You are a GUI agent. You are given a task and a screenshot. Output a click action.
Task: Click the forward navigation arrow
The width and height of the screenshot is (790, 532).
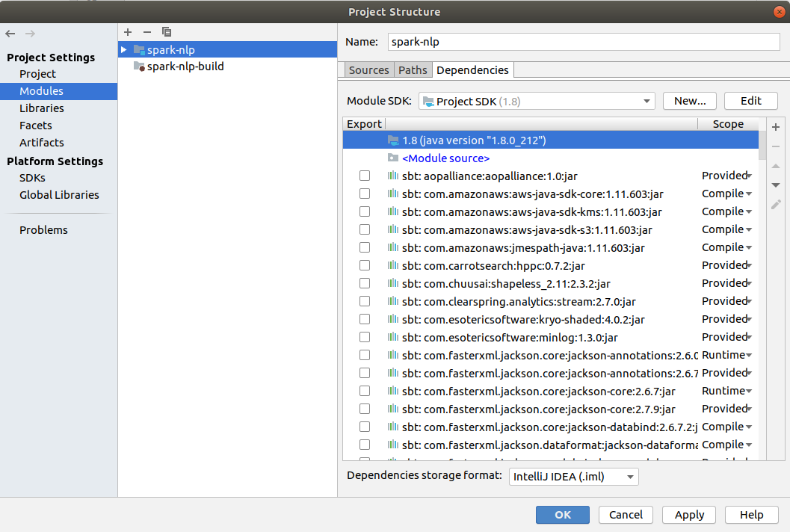click(x=30, y=34)
